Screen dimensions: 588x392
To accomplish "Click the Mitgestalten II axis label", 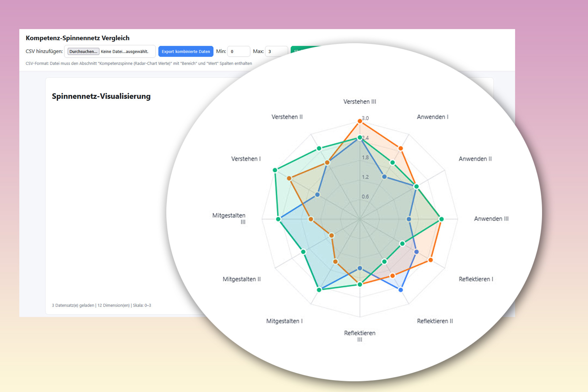I will (x=241, y=279).
